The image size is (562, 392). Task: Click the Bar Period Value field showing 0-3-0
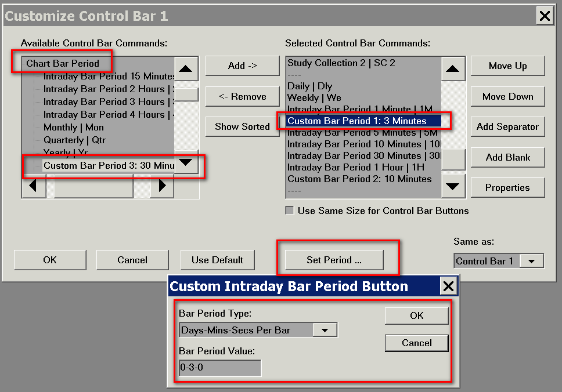[219, 368]
